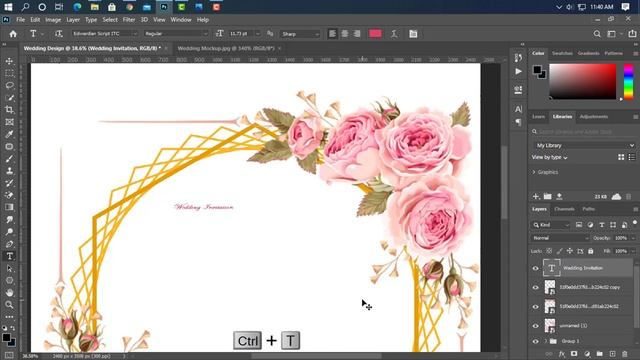This screenshot has width=640, height=360.
Task: Select the Gradient tool
Action: coord(9,207)
